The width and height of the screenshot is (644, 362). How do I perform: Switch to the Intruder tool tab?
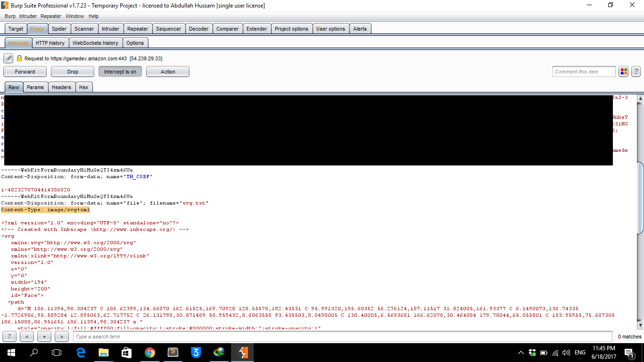coord(111,29)
